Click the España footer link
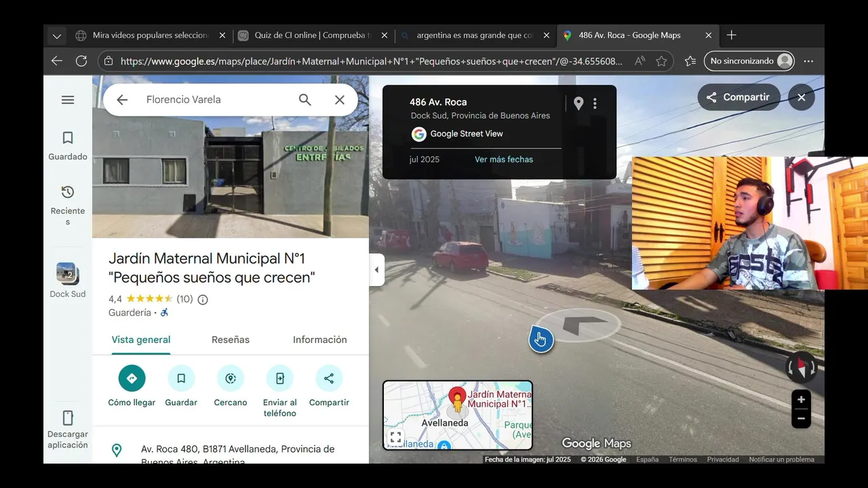This screenshot has width=868, height=488. (x=647, y=460)
